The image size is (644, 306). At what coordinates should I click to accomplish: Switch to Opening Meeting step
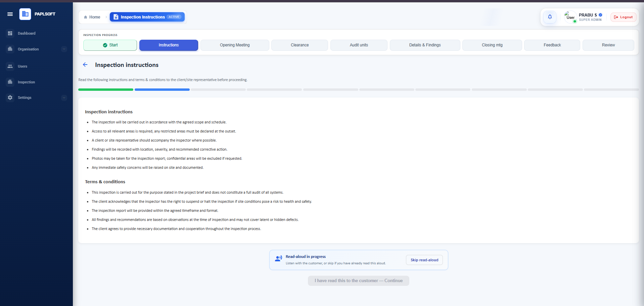(x=235, y=45)
